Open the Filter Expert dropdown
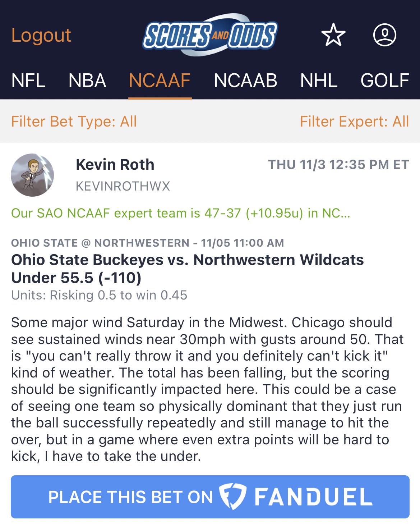The image size is (420, 531). pyautogui.click(x=354, y=122)
